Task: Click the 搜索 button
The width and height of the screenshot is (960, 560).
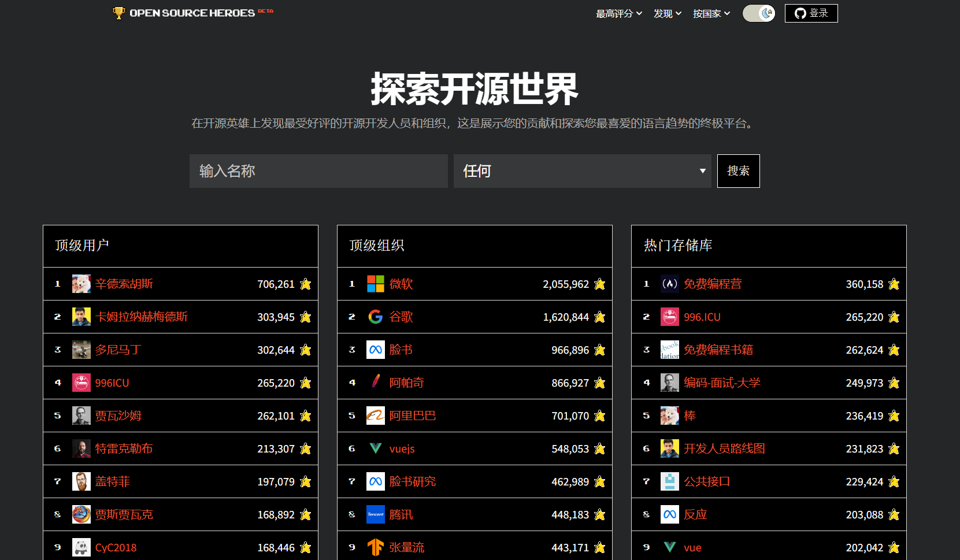Action: click(x=738, y=171)
